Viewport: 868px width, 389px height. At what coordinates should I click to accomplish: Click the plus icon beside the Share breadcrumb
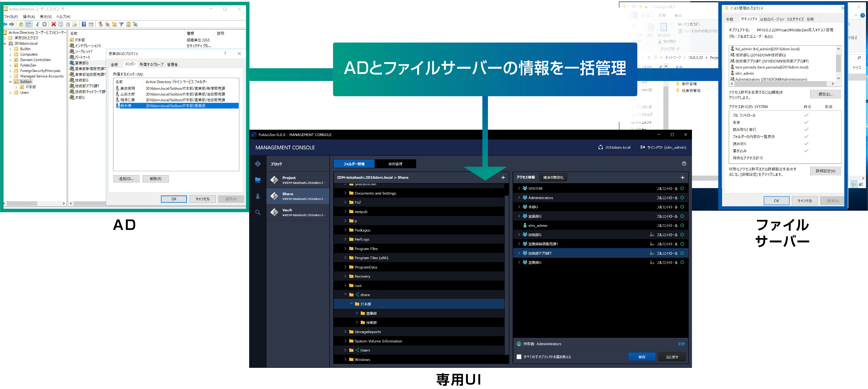coord(503,177)
